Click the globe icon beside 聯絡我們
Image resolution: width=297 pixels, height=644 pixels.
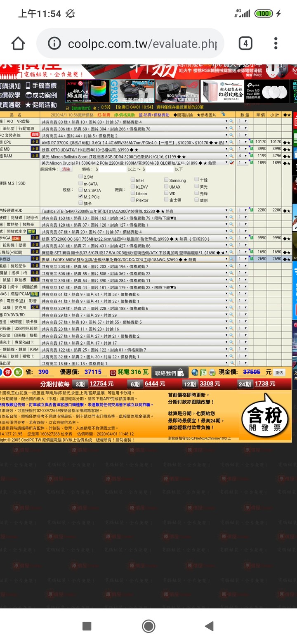tap(195, 372)
